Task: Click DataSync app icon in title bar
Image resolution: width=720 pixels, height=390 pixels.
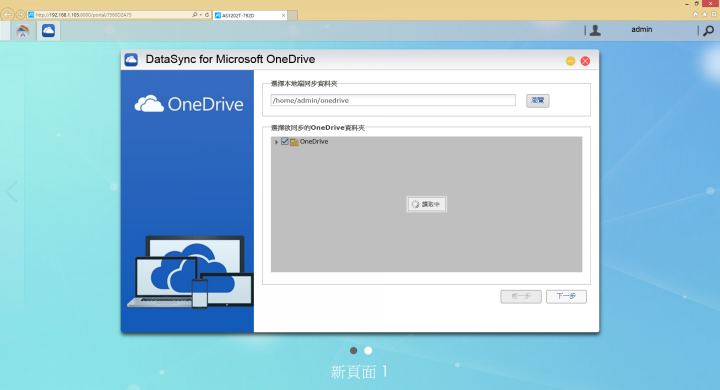Action: tap(131, 60)
